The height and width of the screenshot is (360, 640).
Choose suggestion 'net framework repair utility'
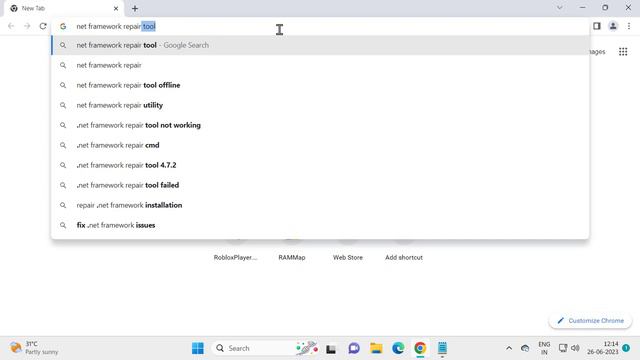click(x=320, y=105)
